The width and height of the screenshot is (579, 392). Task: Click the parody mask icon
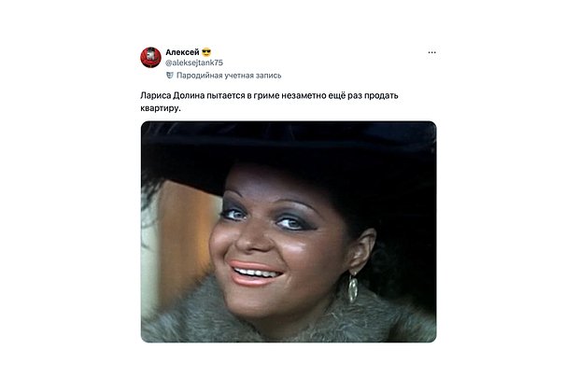[x=169, y=76]
